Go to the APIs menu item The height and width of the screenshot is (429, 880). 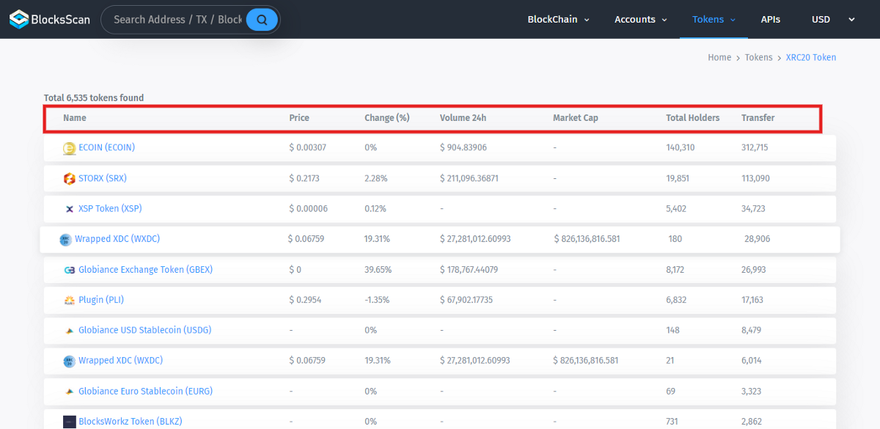point(770,19)
